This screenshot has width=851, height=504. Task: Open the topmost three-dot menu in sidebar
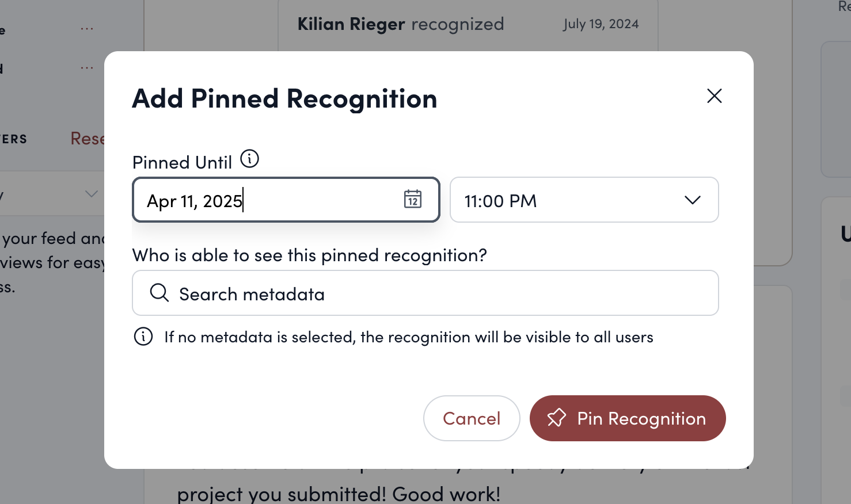pos(87,29)
